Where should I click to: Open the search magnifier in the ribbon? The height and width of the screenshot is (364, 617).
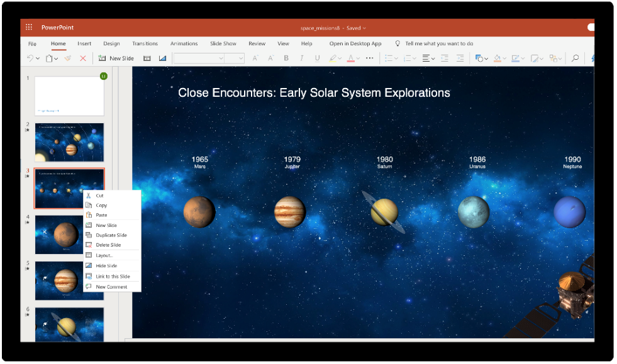click(575, 58)
